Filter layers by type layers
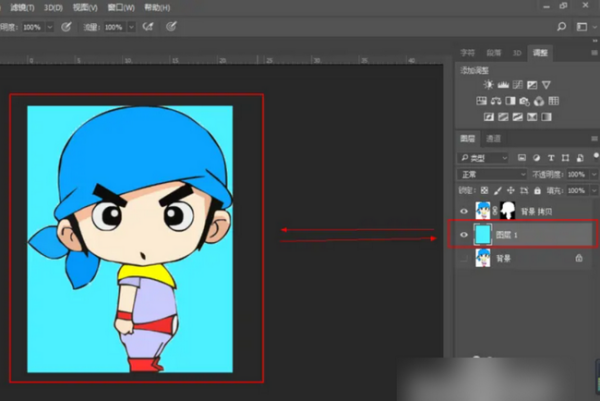The width and height of the screenshot is (600, 401). (551, 158)
